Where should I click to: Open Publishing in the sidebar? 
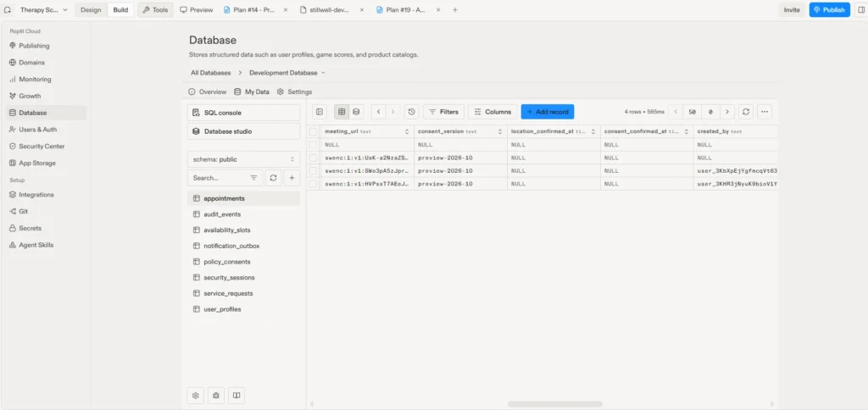[x=44, y=46]
